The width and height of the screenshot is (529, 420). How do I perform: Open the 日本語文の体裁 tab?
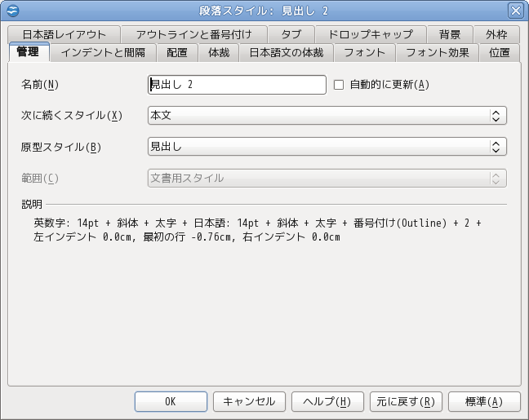(x=287, y=52)
